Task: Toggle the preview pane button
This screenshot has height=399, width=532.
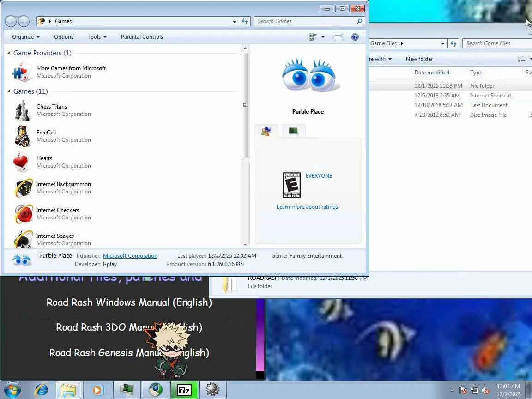Action: coord(338,37)
